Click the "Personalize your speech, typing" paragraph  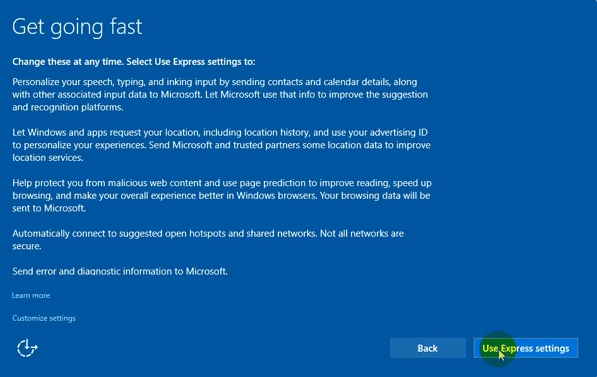220,94
